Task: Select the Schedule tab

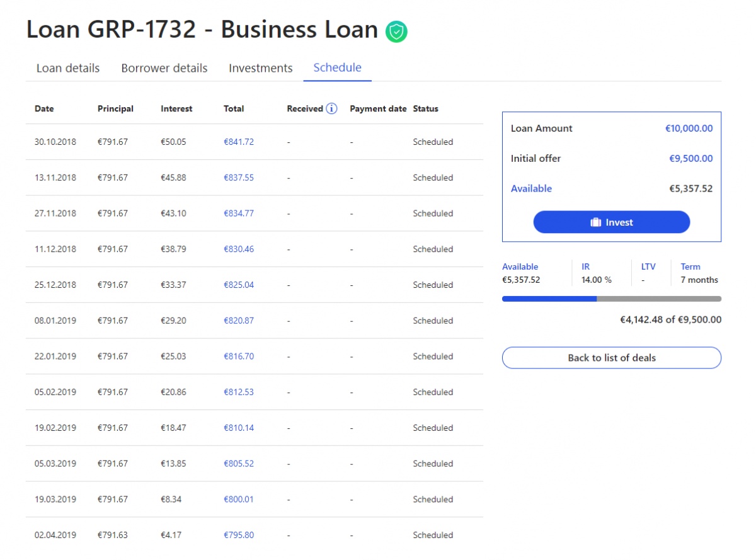Action: click(337, 67)
